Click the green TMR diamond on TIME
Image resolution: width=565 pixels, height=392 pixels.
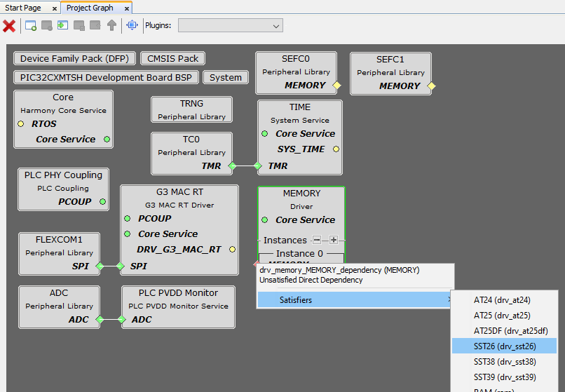pos(258,166)
